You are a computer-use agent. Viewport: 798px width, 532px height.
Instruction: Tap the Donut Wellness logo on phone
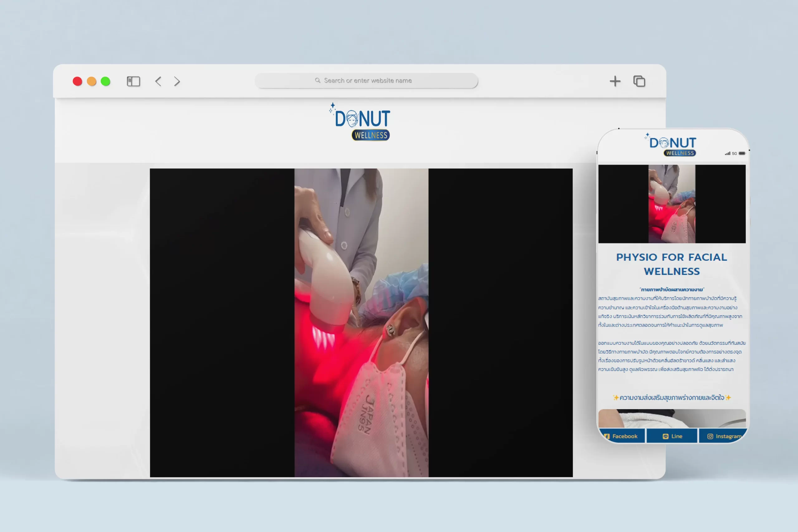[x=672, y=146]
